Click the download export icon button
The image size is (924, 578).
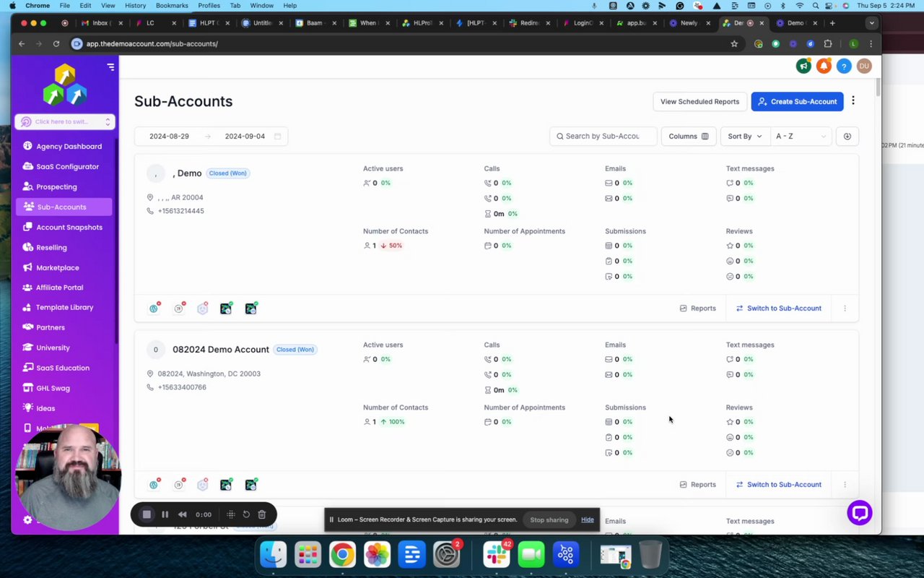pos(847,136)
